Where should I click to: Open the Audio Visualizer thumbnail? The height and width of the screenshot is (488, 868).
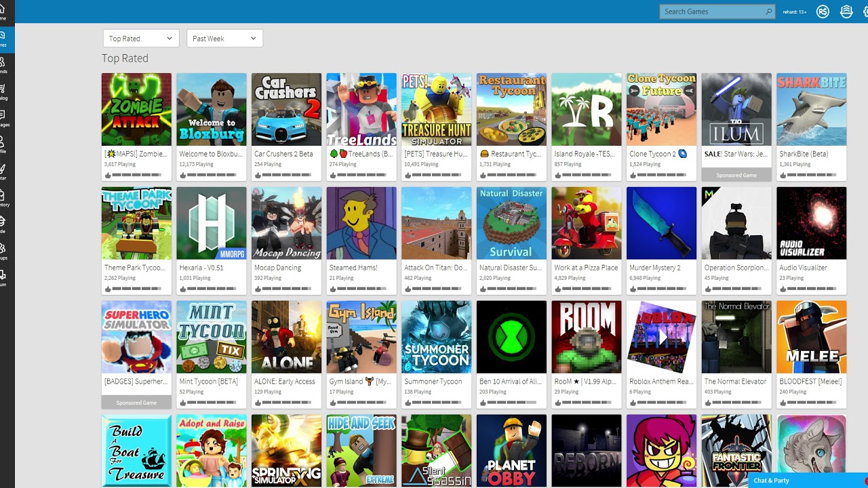click(811, 223)
